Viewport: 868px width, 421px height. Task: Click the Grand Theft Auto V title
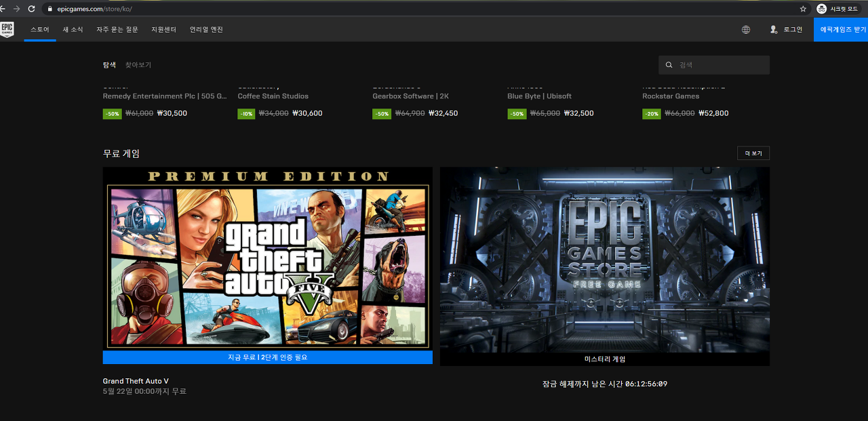point(136,381)
